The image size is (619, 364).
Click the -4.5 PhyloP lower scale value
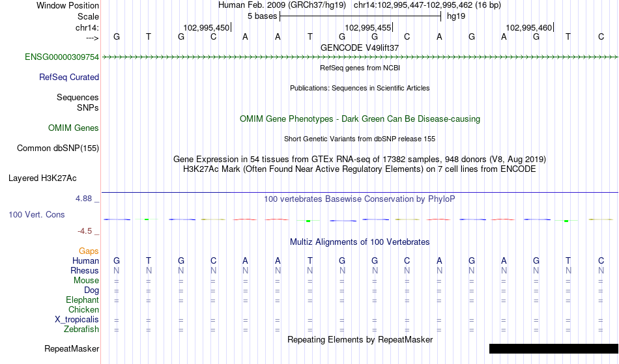[85, 231]
